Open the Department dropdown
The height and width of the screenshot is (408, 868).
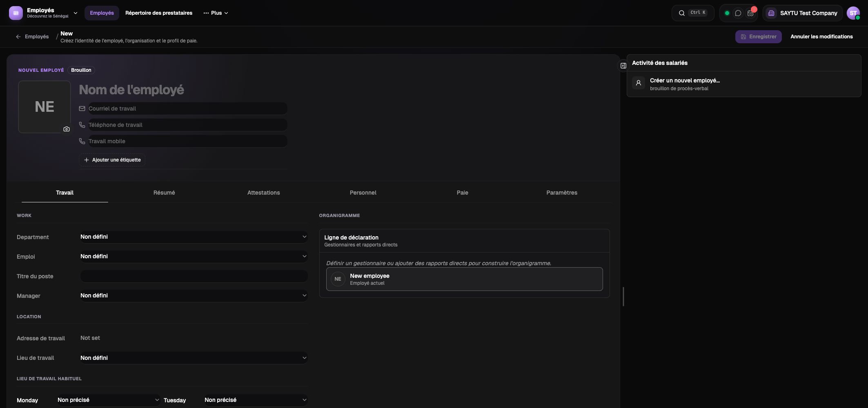point(194,237)
